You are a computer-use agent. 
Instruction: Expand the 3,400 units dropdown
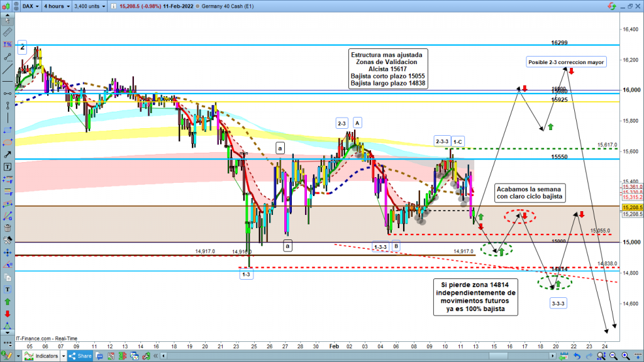pyautogui.click(x=90, y=6)
